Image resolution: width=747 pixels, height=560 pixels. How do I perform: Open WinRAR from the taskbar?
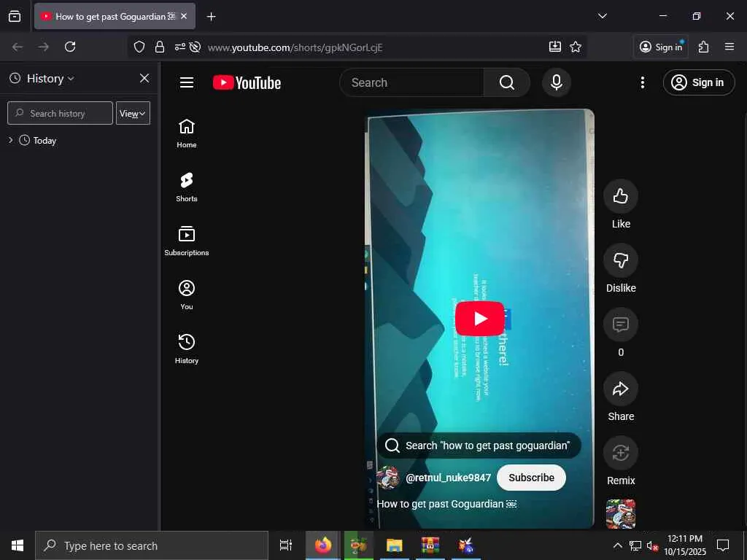430,545
